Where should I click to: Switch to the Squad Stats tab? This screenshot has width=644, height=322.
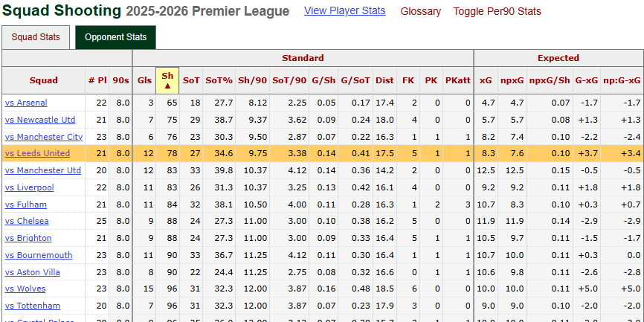pyautogui.click(x=36, y=37)
